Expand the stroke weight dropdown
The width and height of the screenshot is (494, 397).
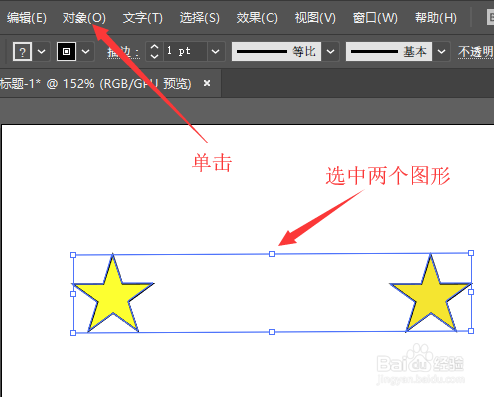(x=216, y=51)
